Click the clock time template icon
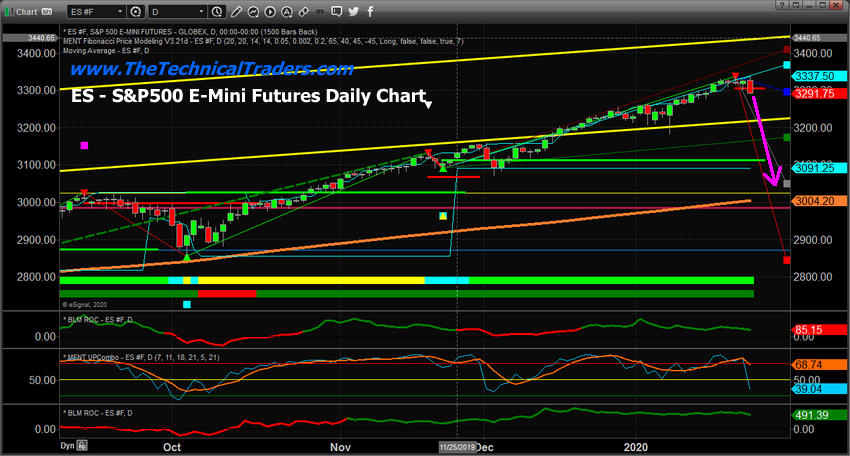 coord(217,11)
